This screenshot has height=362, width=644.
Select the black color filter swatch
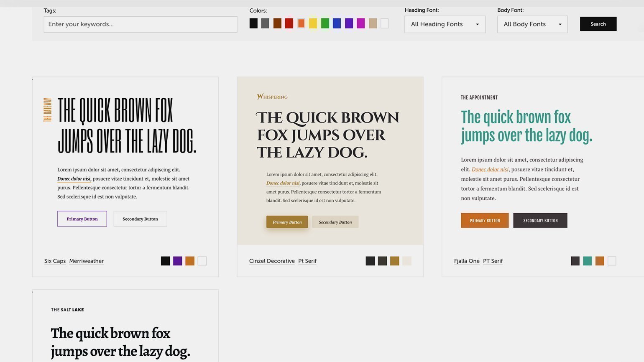pyautogui.click(x=253, y=23)
